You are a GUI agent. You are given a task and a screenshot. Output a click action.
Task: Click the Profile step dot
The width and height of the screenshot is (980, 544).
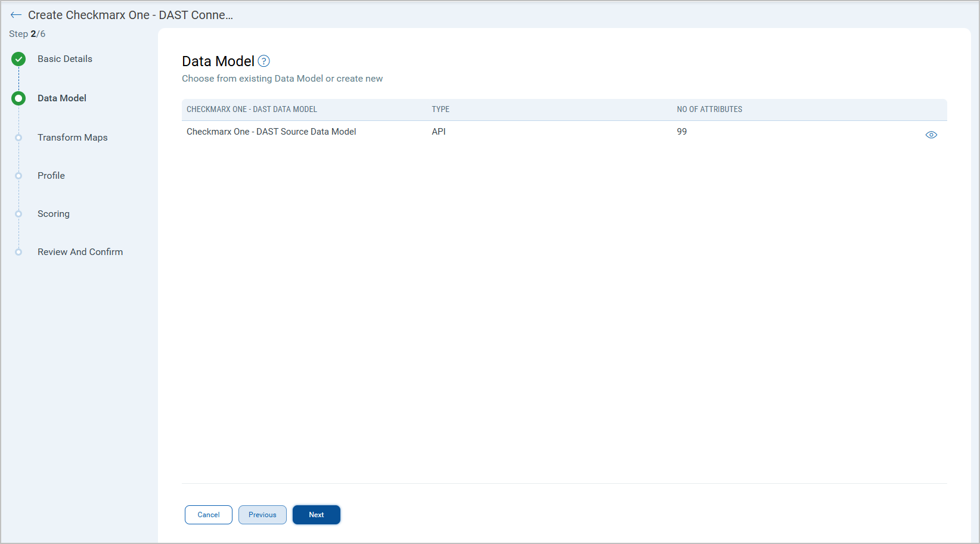(x=18, y=176)
